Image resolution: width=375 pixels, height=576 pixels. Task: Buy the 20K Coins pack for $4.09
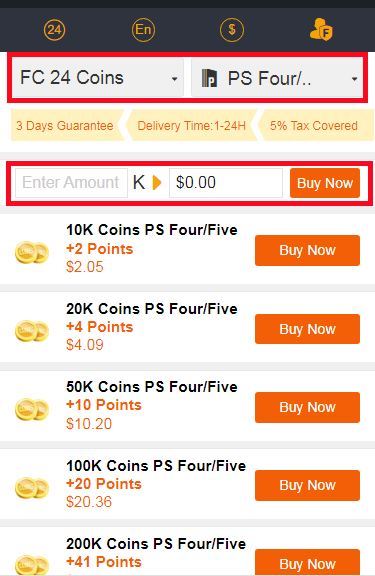point(307,329)
